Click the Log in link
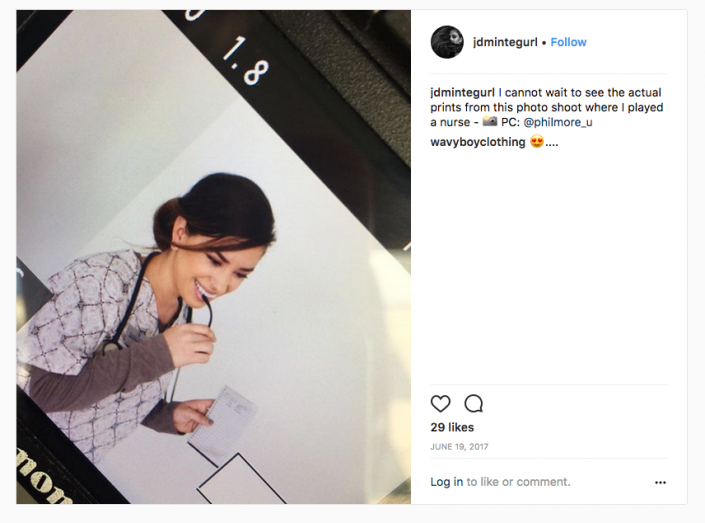 [446, 482]
